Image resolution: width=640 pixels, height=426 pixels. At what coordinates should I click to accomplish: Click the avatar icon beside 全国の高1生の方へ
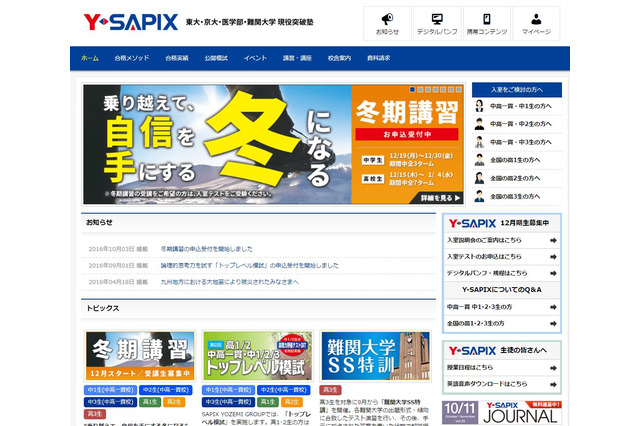[x=479, y=160]
